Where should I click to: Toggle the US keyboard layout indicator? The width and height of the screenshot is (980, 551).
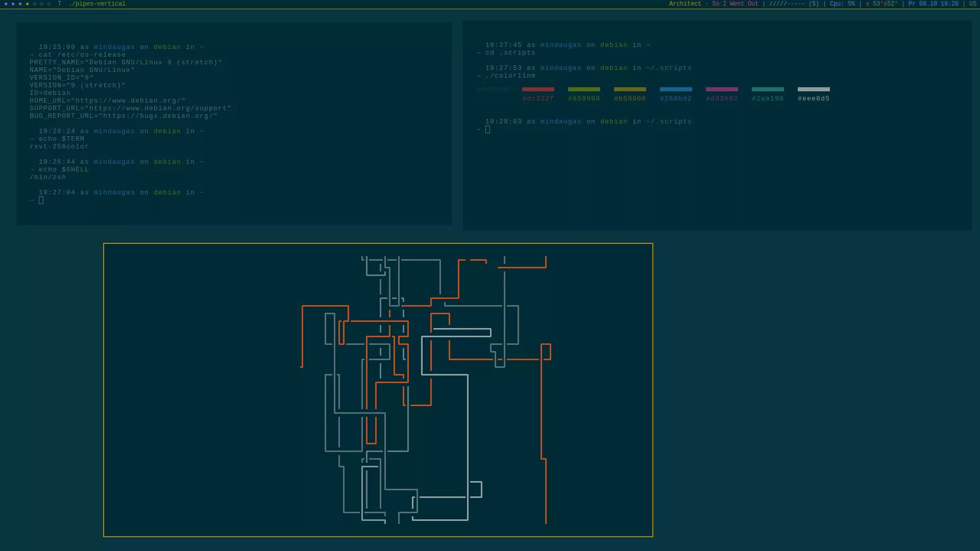(x=972, y=4)
